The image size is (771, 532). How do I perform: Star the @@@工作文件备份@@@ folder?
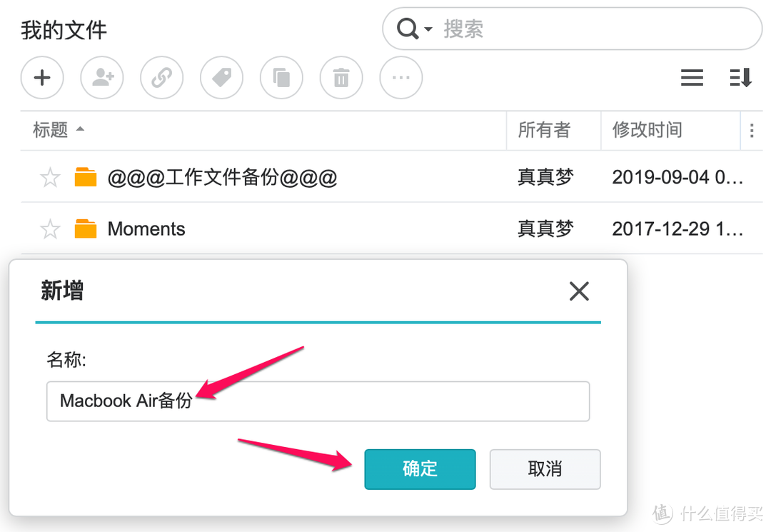(x=50, y=177)
